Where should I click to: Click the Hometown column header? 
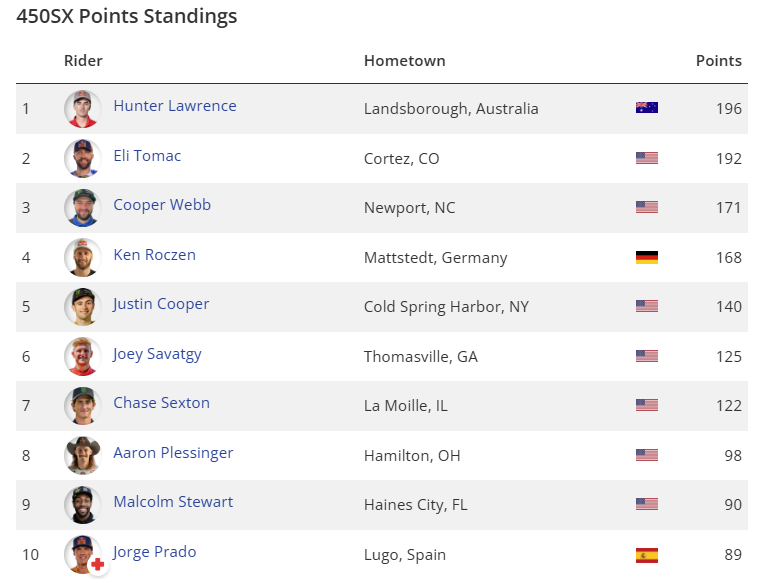pyautogui.click(x=404, y=61)
